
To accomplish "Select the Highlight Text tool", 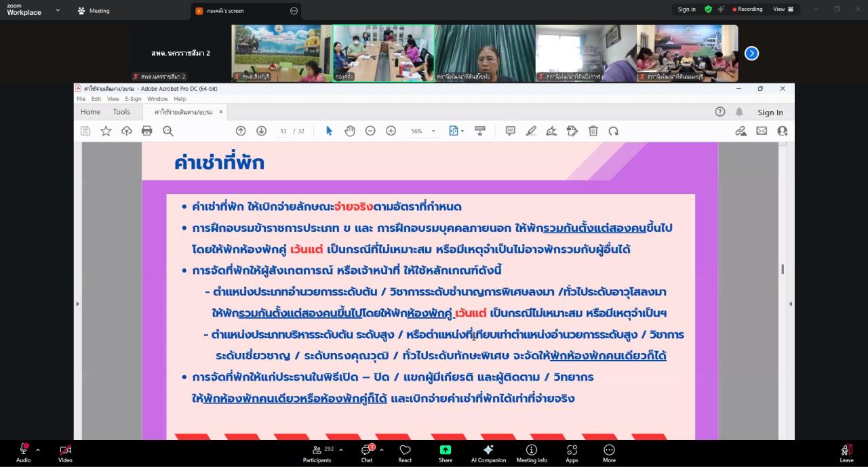I will pyautogui.click(x=531, y=130).
